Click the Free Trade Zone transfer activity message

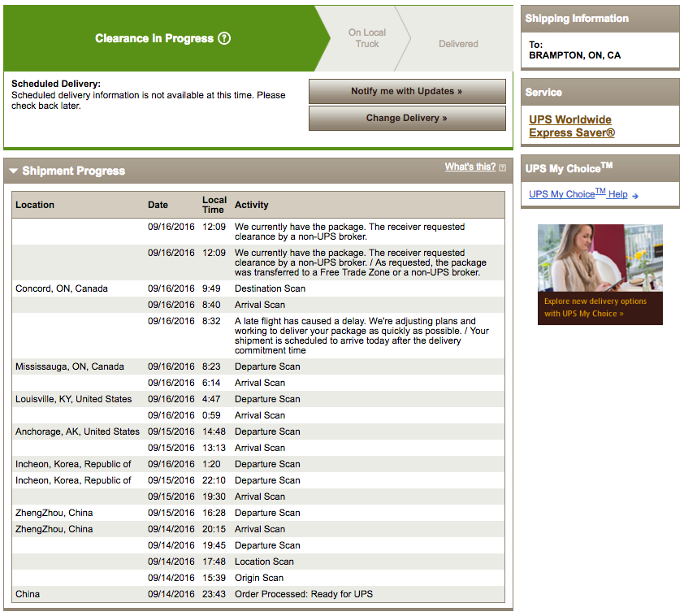point(361,262)
